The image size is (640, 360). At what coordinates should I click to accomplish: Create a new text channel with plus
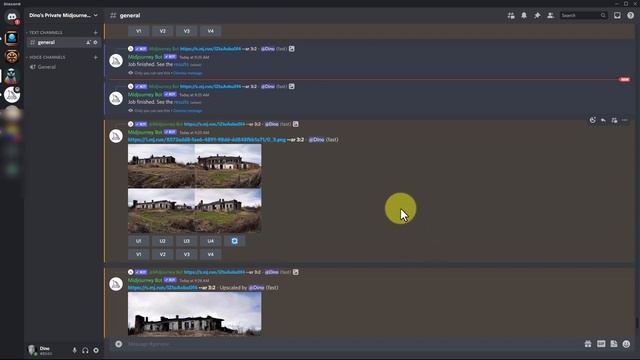96,33
